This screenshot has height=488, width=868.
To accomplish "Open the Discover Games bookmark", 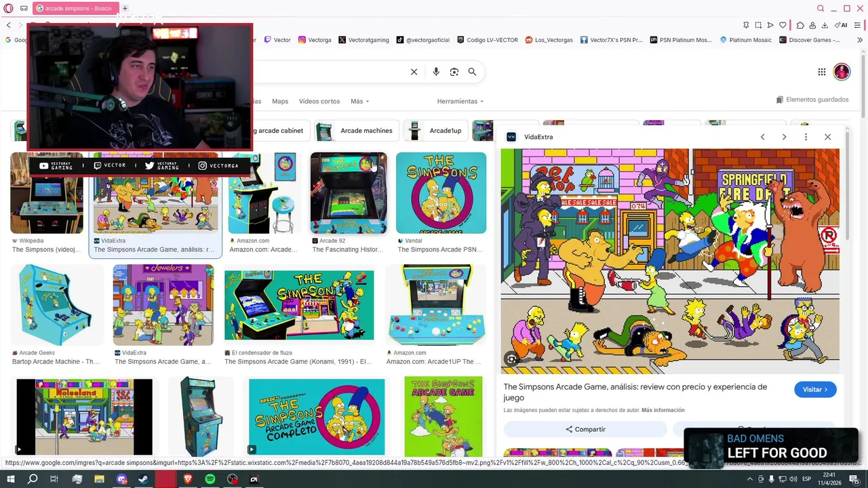I will tap(810, 40).
